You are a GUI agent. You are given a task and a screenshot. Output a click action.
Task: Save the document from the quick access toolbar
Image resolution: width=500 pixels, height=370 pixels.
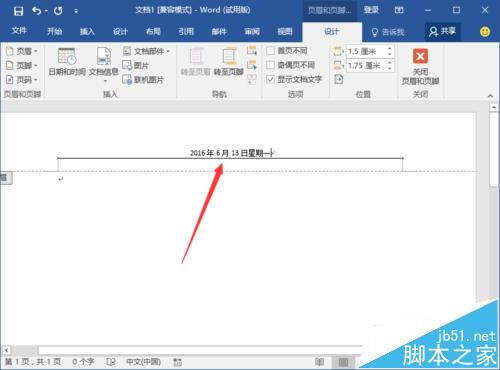pos(18,11)
